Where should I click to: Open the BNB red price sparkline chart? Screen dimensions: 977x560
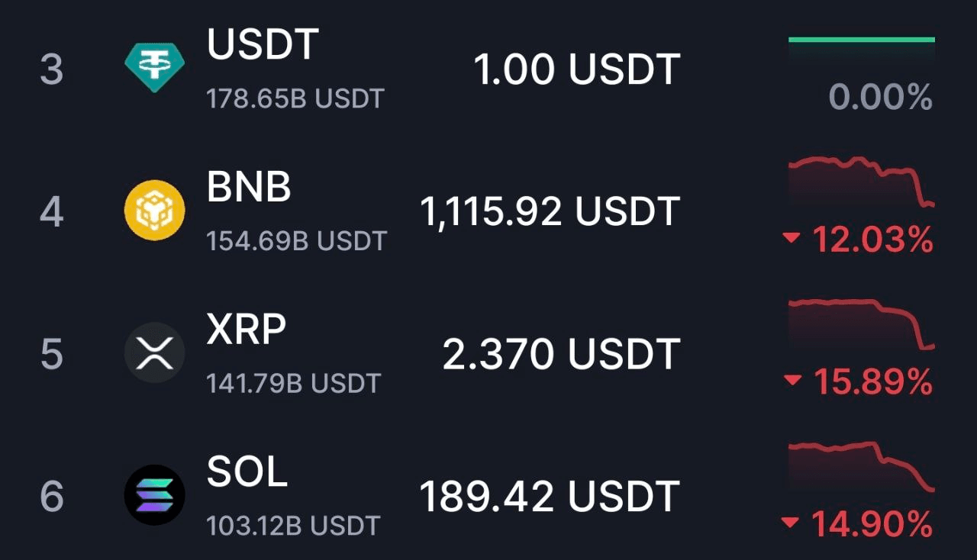tap(861, 182)
